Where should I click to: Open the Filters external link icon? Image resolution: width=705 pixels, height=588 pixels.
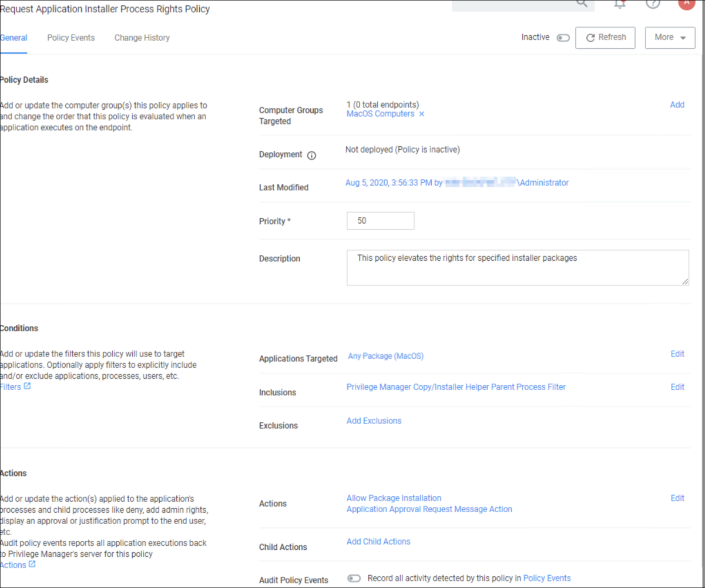click(x=27, y=387)
